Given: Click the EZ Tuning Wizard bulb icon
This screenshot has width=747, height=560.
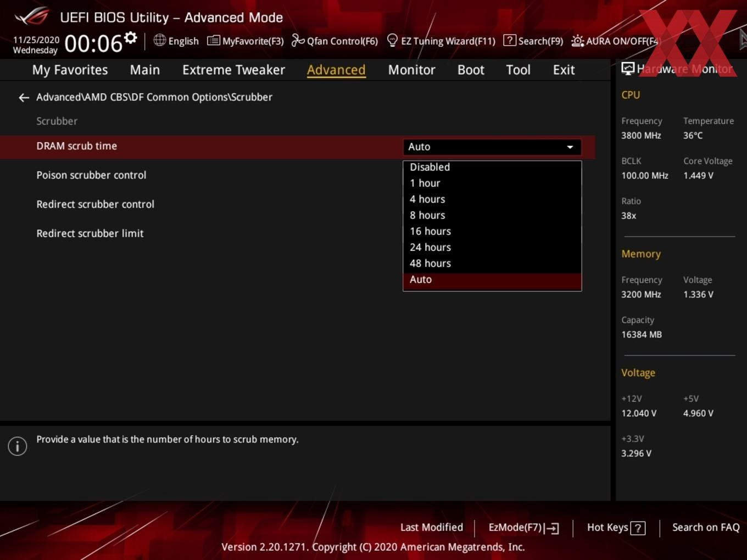Looking at the screenshot, I should [x=392, y=40].
